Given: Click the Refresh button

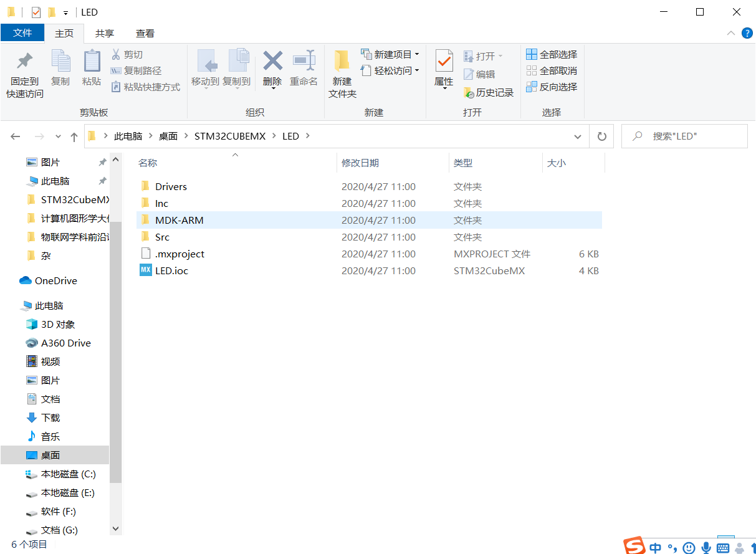Looking at the screenshot, I should (x=601, y=136).
